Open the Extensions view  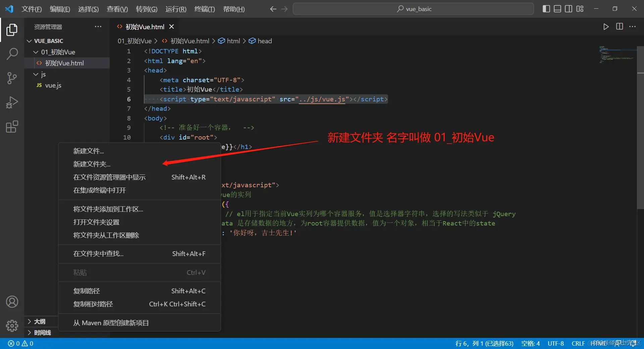pyautogui.click(x=12, y=127)
